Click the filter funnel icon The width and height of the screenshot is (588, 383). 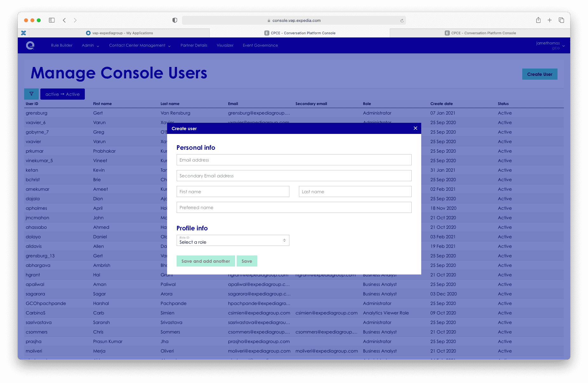(31, 94)
